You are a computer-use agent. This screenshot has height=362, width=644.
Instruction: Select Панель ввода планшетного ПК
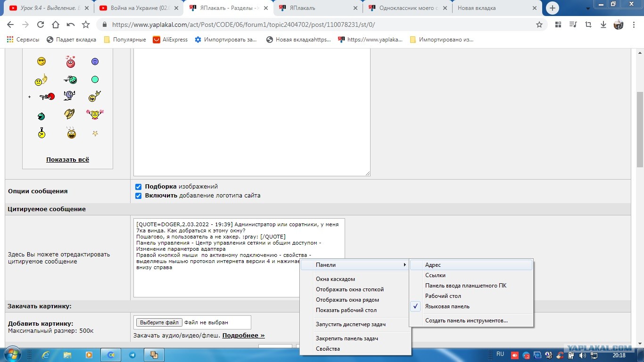[x=471, y=286]
